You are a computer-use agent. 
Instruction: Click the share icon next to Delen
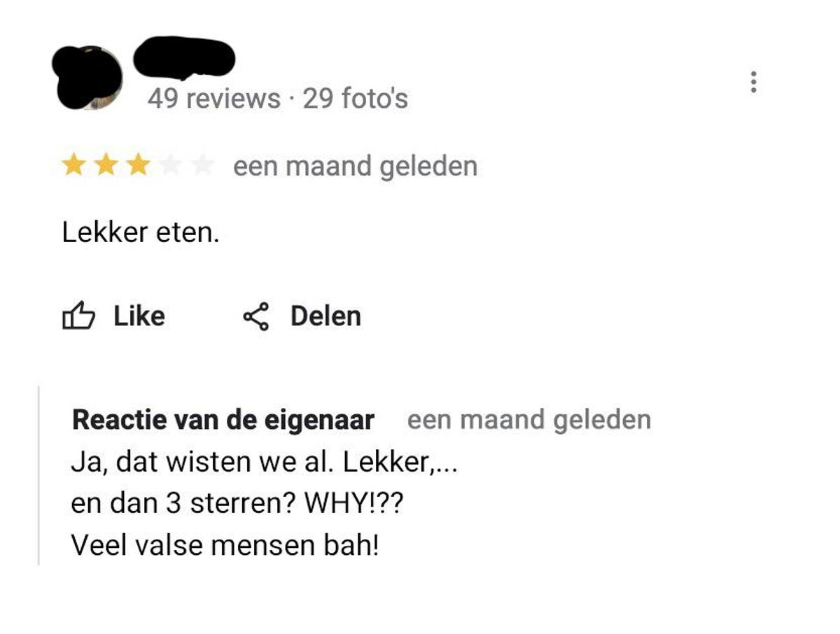coord(256,316)
